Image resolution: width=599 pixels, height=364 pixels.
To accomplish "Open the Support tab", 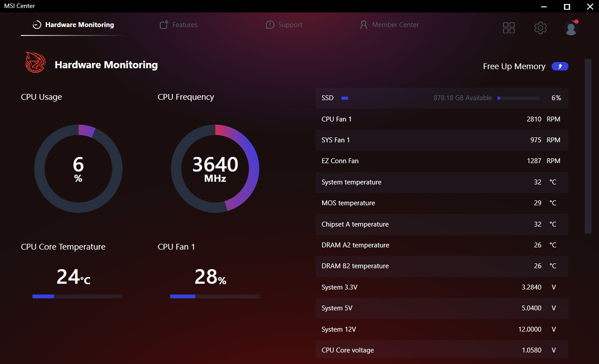I will pyautogui.click(x=284, y=25).
